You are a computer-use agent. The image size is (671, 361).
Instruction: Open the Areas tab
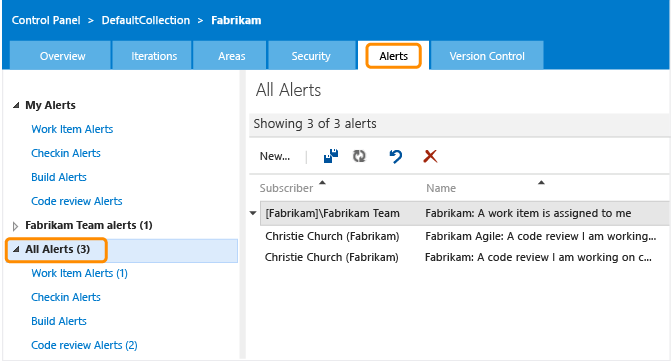pos(230,56)
